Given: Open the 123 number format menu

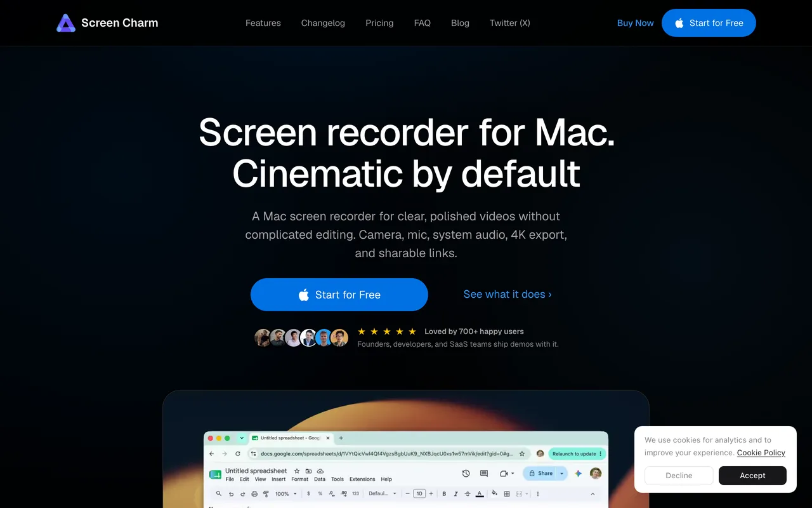Looking at the screenshot, I should pyautogui.click(x=355, y=493).
